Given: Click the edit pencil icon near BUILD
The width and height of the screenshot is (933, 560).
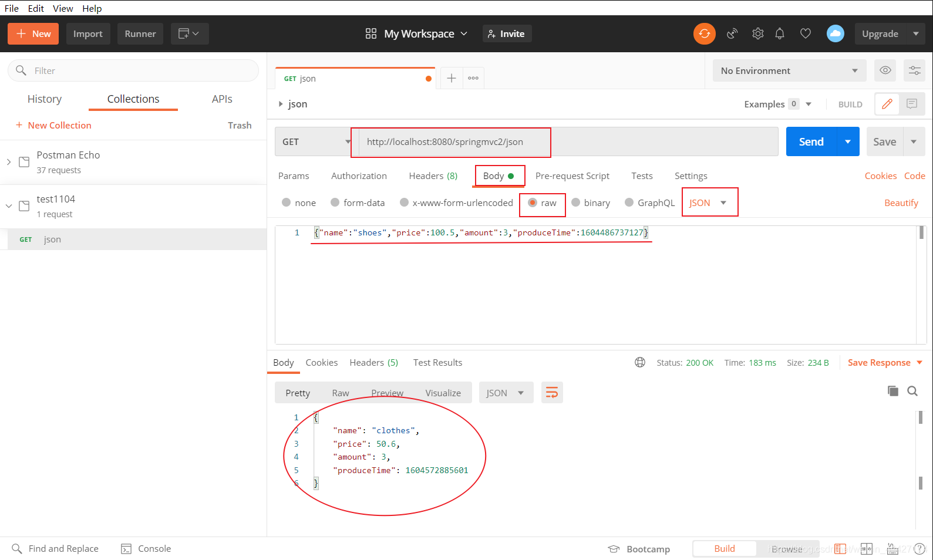Looking at the screenshot, I should pyautogui.click(x=887, y=104).
